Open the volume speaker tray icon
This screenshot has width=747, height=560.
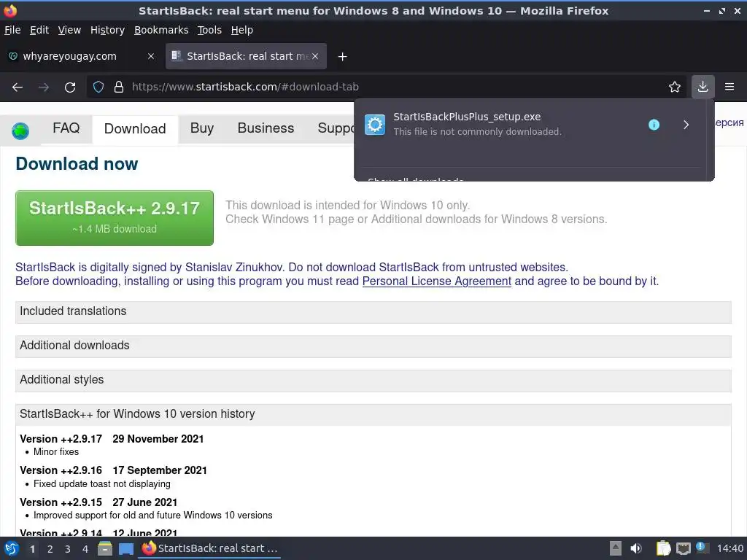pyautogui.click(x=636, y=548)
